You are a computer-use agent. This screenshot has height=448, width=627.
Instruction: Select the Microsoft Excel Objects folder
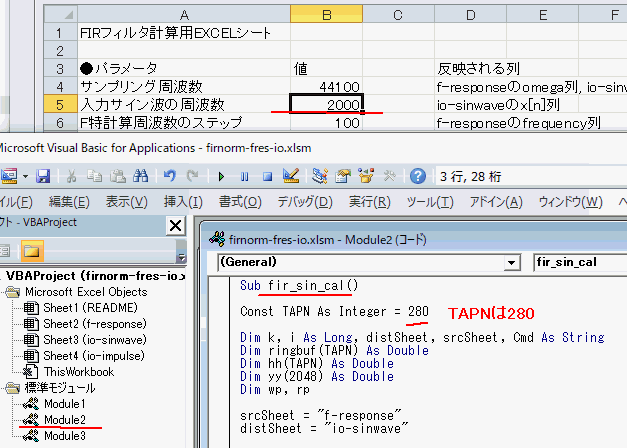coord(86,292)
